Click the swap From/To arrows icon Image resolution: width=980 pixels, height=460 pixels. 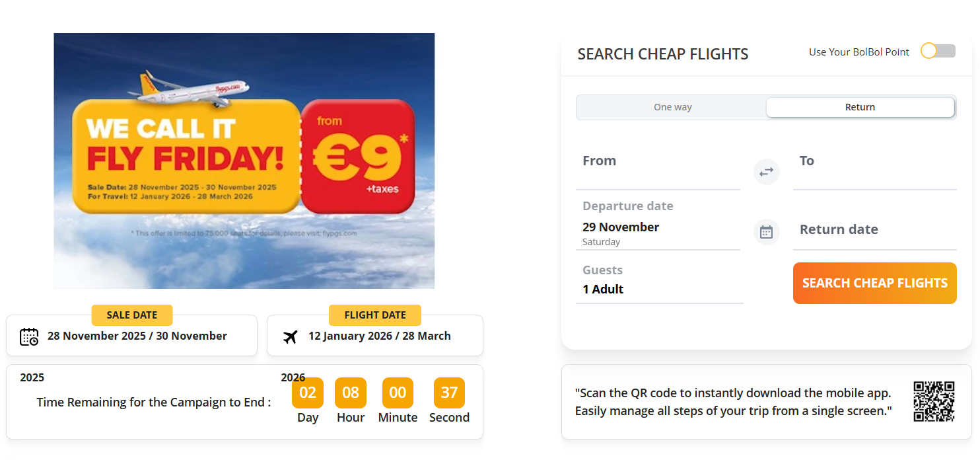click(766, 172)
